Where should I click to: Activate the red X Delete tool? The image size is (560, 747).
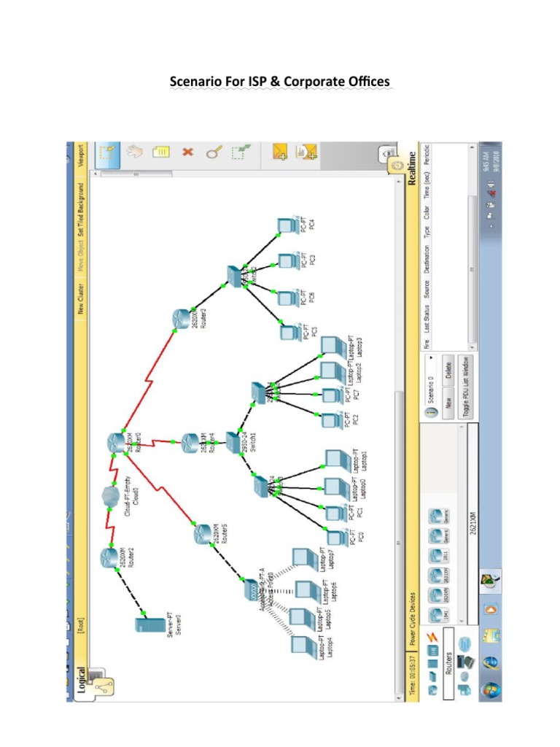pyautogui.click(x=187, y=152)
